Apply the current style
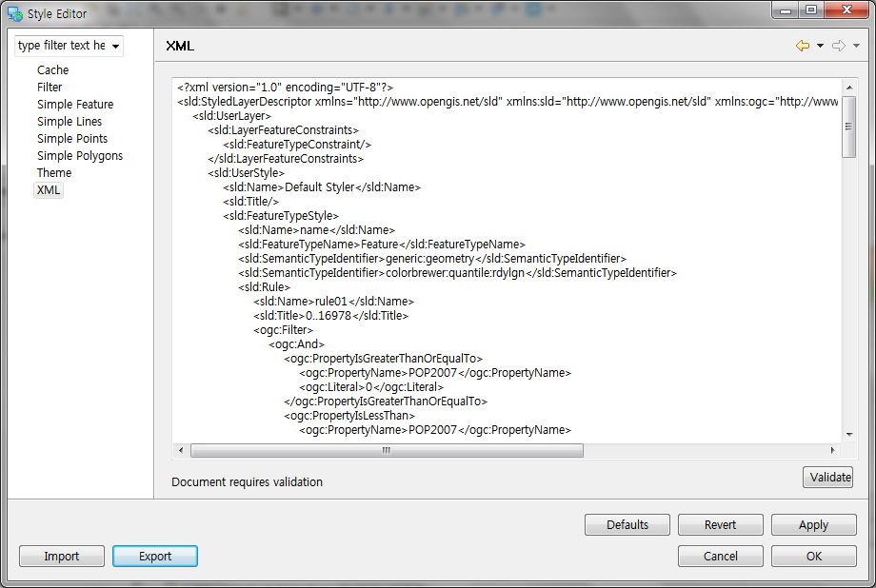This screenshot has height=588, width=876. [x=813, y=524]
